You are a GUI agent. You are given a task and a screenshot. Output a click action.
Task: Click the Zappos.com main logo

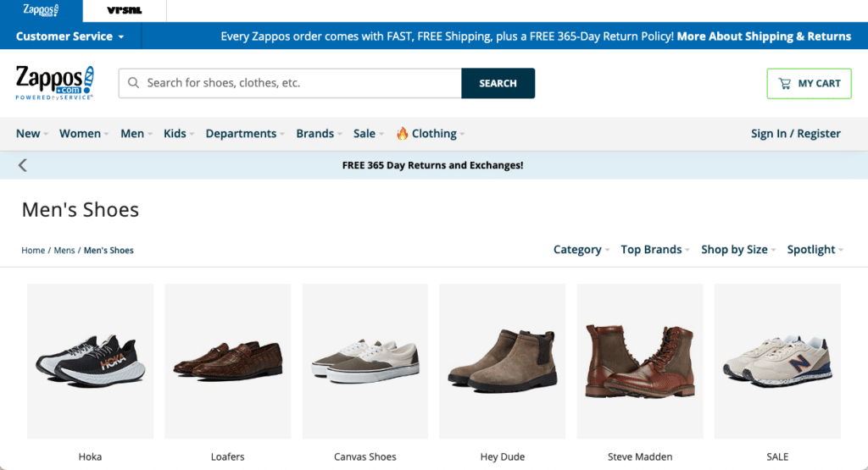click(x=55, y=83)
